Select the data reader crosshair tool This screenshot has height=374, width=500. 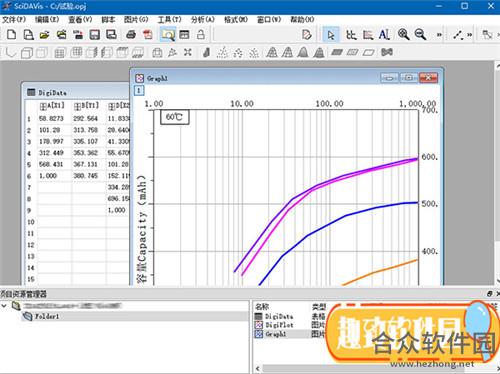(x=351, y=34)
